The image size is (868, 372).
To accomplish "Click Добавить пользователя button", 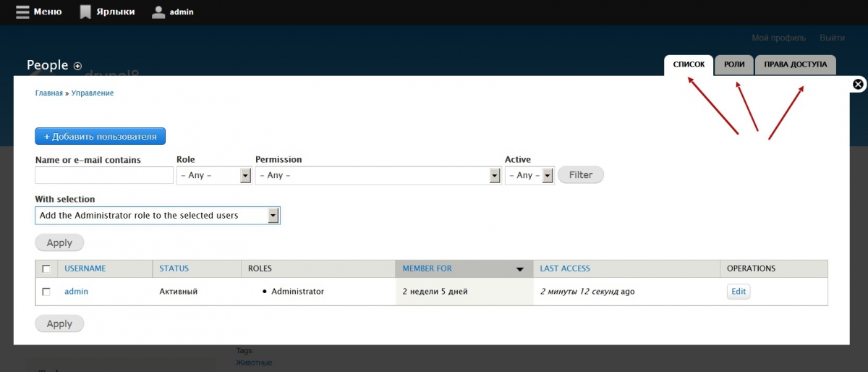I will tap(101, 136).
